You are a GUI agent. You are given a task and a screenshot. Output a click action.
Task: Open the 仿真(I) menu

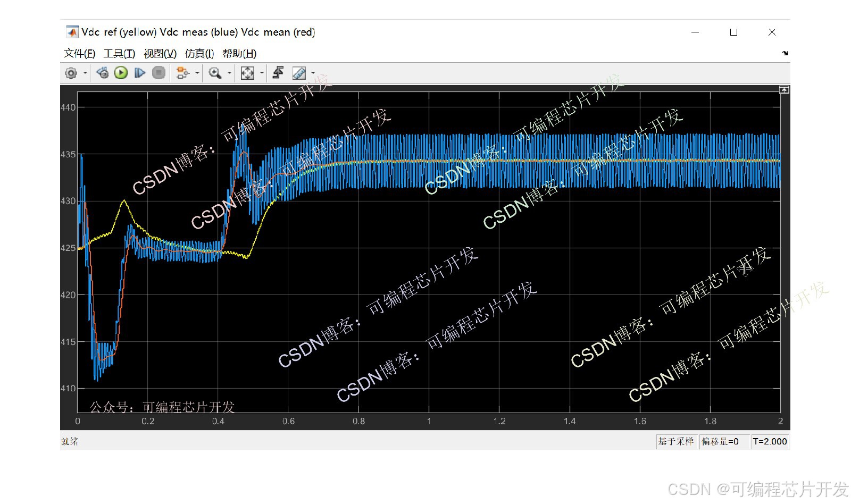point(199,54)
